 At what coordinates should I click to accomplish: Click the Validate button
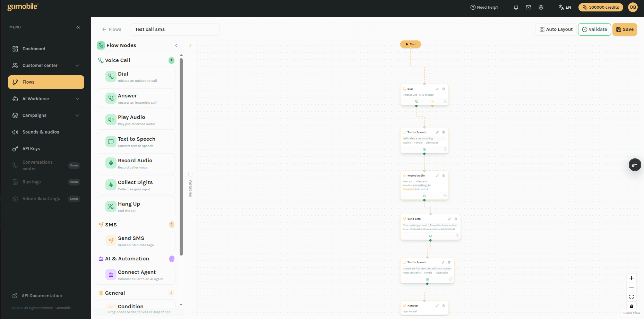[594, 29]
